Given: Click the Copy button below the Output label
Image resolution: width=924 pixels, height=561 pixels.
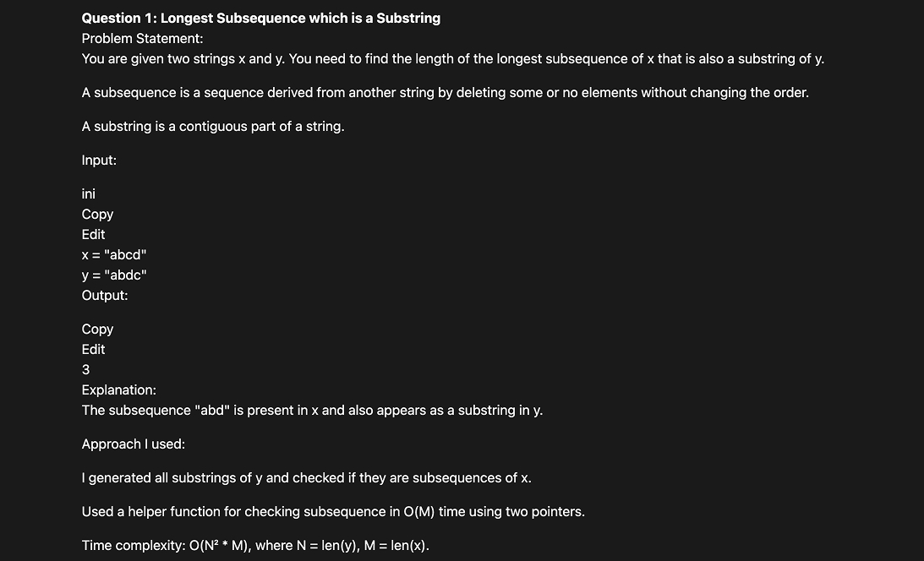Looking at the screenshot, I should 97,329.
